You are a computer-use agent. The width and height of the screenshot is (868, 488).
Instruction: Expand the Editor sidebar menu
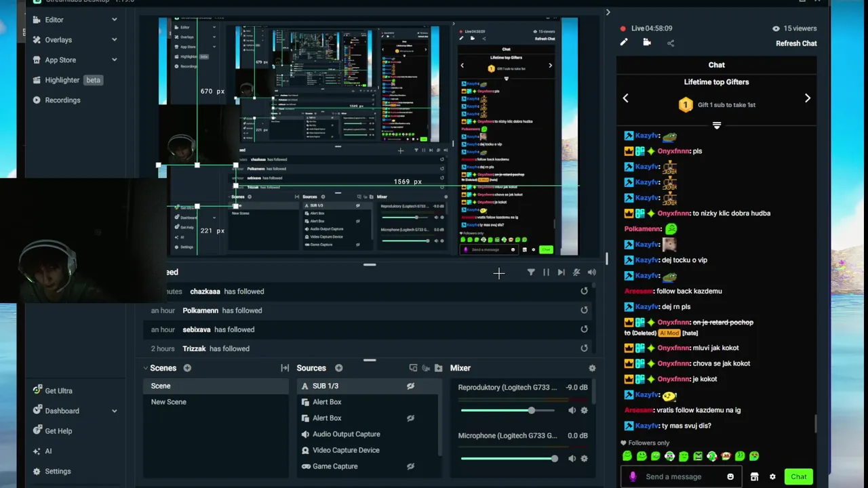(x=114, y=20)
